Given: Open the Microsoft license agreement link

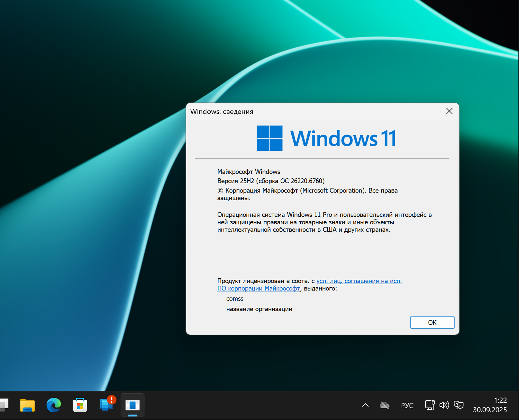Looking at the screenshot, I should pyautogui.click(x=359, y=281).
